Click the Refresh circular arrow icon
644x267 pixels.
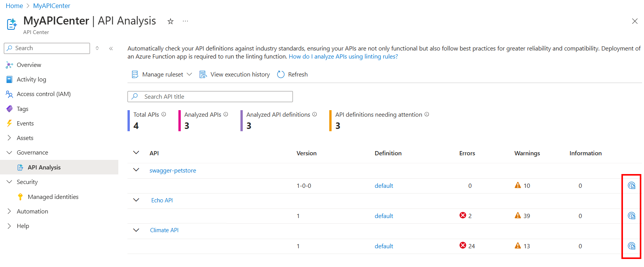coord(281,75)
